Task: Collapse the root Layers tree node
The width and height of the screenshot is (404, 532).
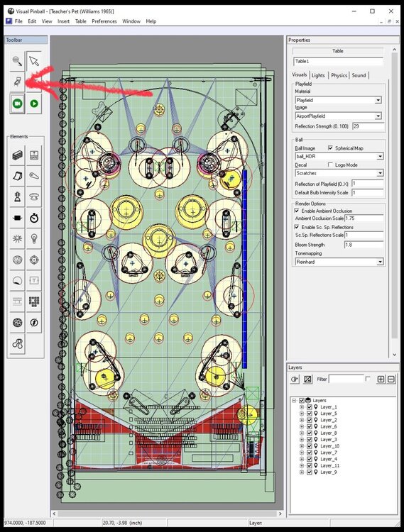Action: [x=295, y=400]
